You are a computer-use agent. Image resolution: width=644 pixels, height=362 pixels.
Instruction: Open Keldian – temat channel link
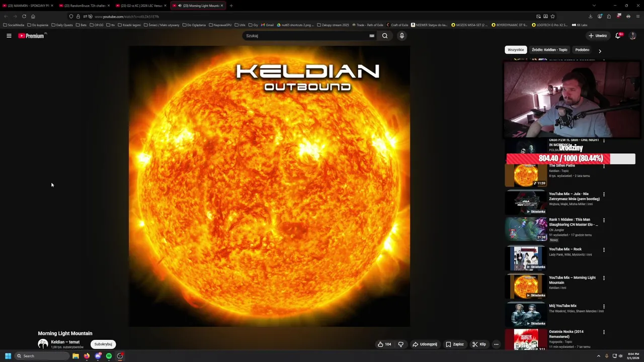coord(65,342)
